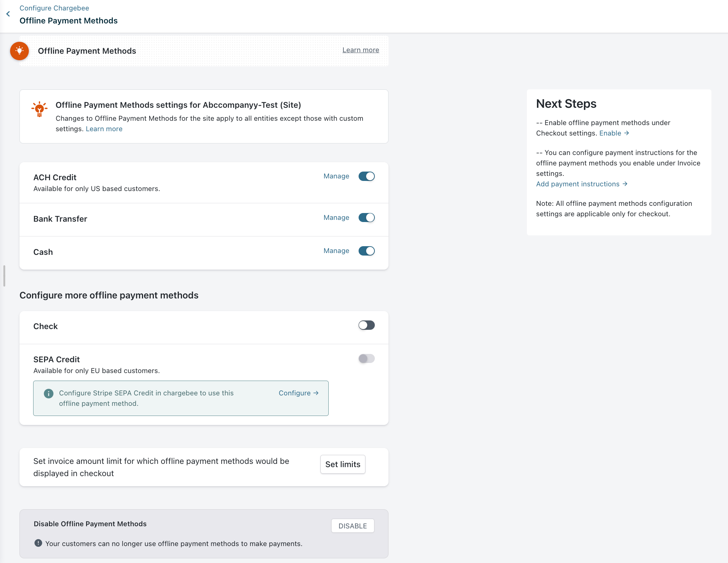The image size is (728, 563).
Task: Click the exclamation warning icon near Disable note
Action: 38,543
